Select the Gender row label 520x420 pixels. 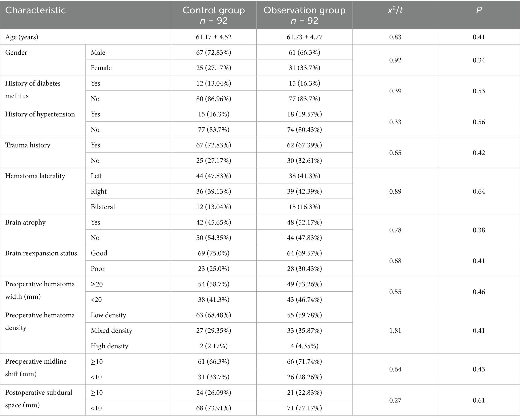coord(16,52)
